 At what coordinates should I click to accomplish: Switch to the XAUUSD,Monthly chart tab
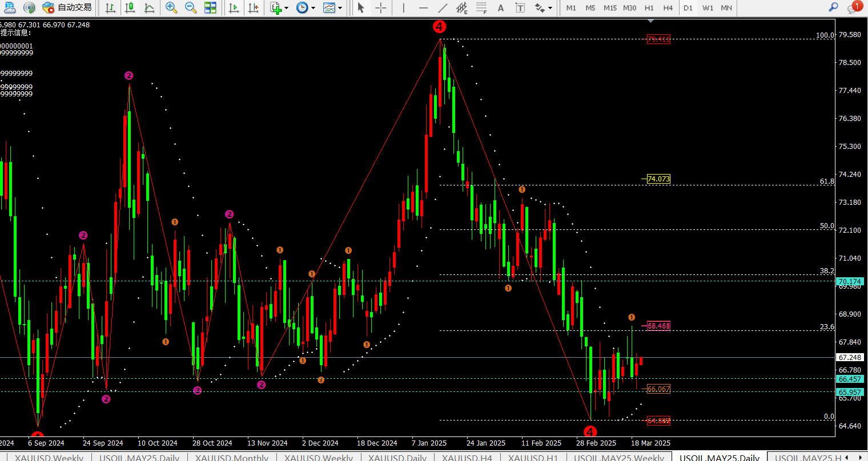[x=231, y=457]
